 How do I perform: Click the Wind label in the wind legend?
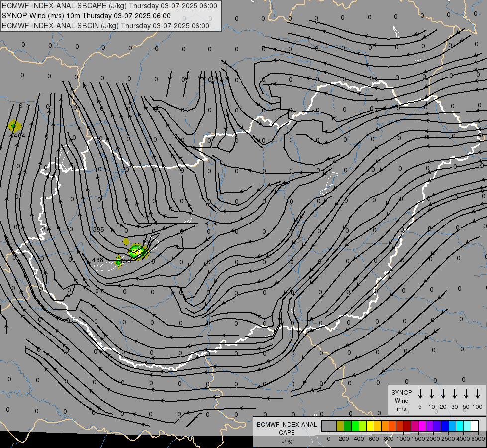click(401, 400)
